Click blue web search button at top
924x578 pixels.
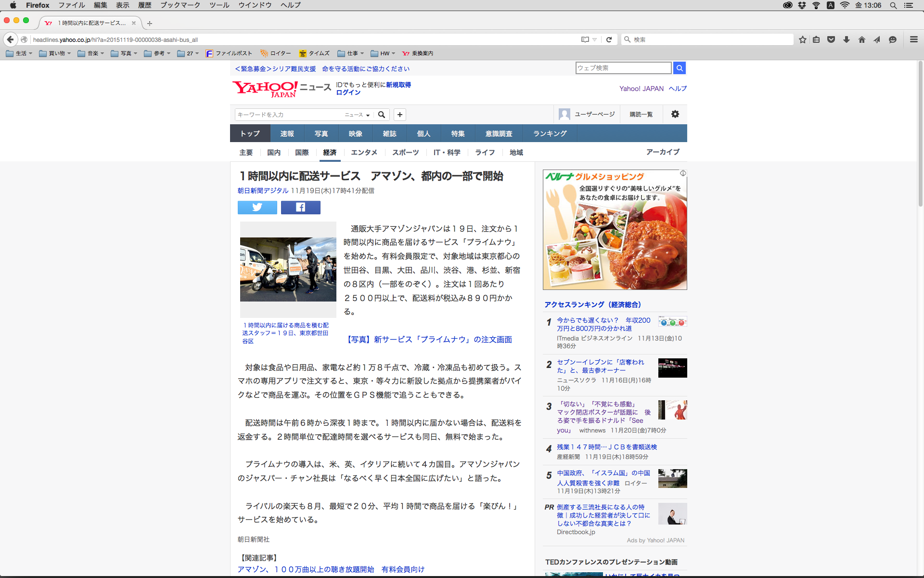tap(679, 68)
